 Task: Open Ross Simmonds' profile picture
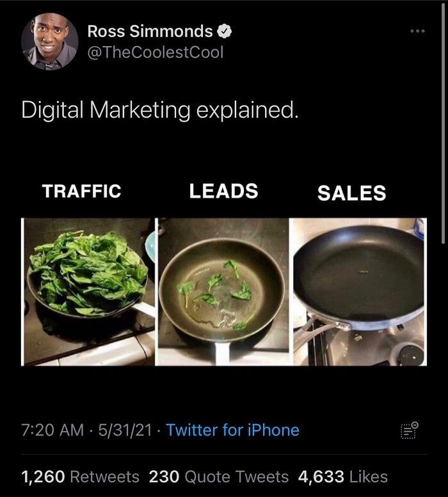[x=50, y=41]
